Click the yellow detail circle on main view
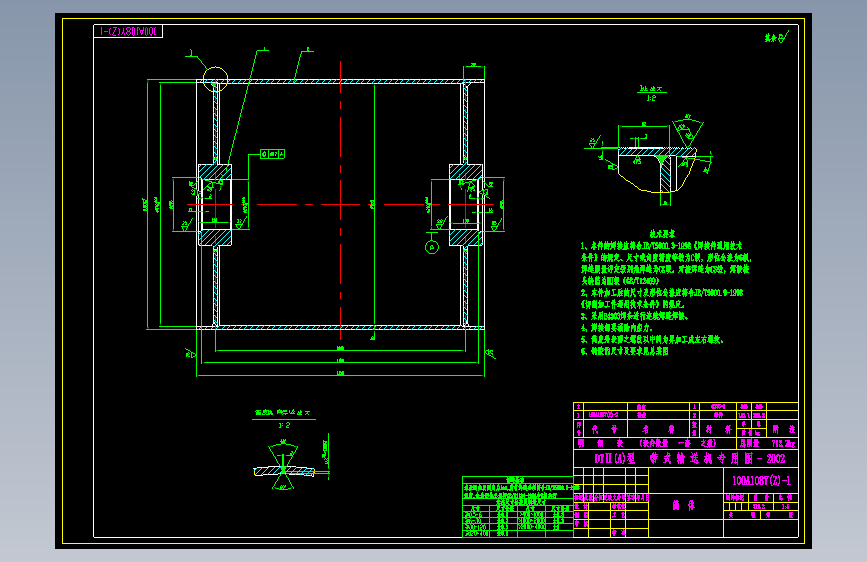The image size is (867, 562). point(215,79)
